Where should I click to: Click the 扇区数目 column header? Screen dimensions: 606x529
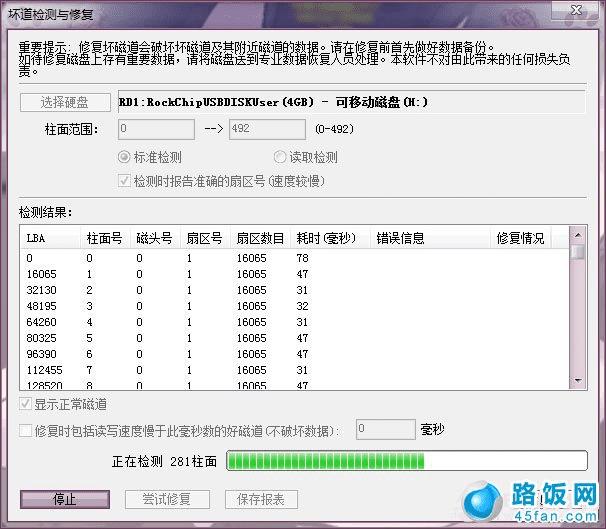(260, 238)
